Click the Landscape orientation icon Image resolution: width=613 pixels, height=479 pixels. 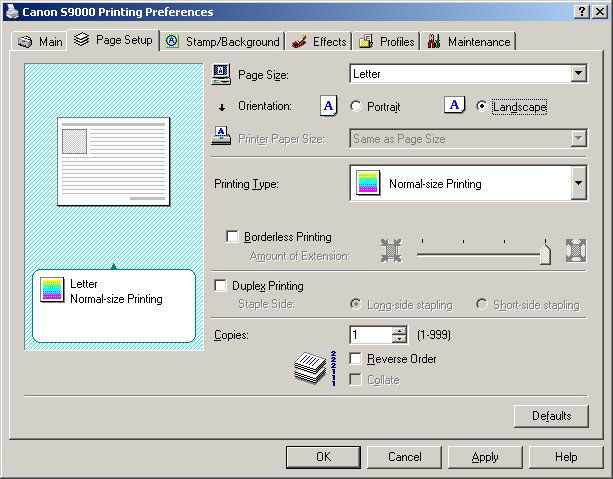454,106
